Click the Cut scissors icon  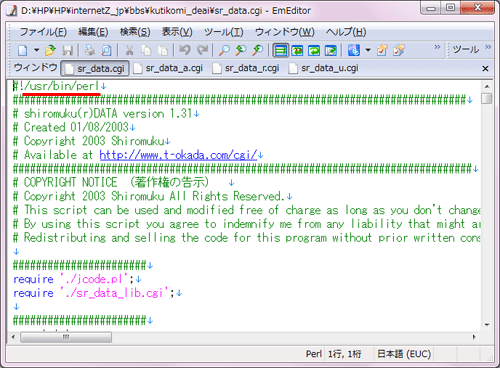coord(129,50)
